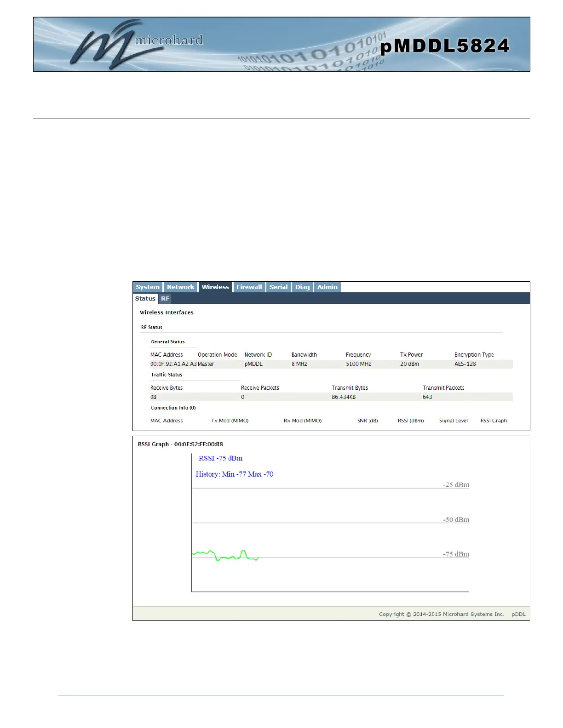Viewport: 563px width, 728px height.
Task: Click the 643 transmit packets value
Action: (x=427, y=397)
